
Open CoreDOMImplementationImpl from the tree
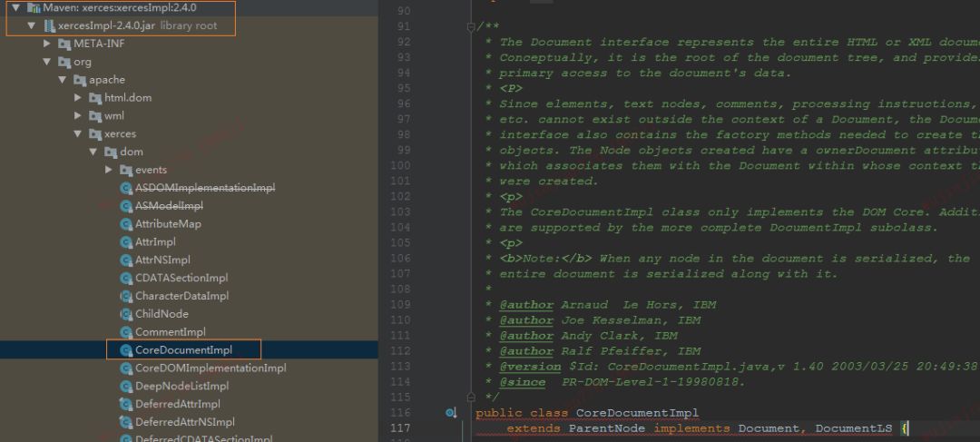(210, 368)
